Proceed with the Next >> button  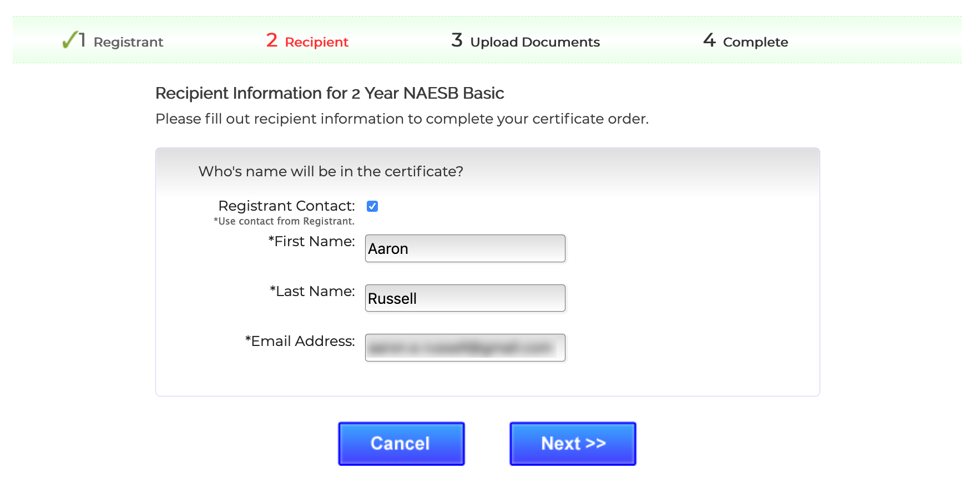(x=573, y=444)
